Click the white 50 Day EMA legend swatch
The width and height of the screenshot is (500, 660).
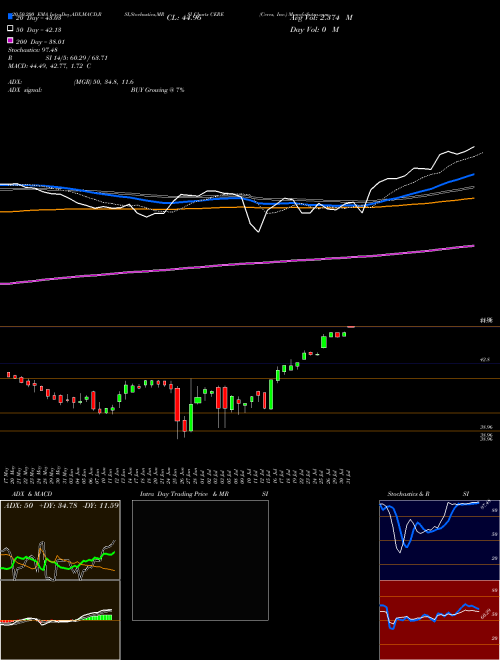click(x=10, y=29)
